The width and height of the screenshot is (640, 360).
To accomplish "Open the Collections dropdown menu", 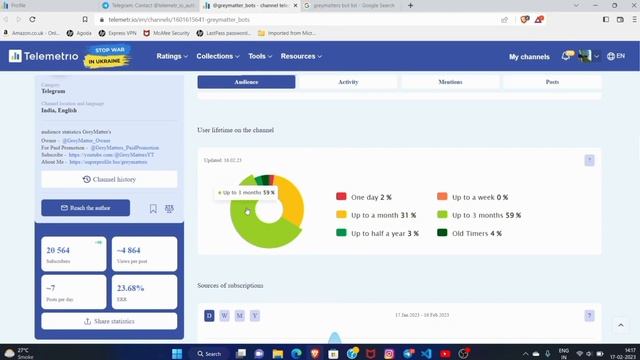I will tap(218, 56).
